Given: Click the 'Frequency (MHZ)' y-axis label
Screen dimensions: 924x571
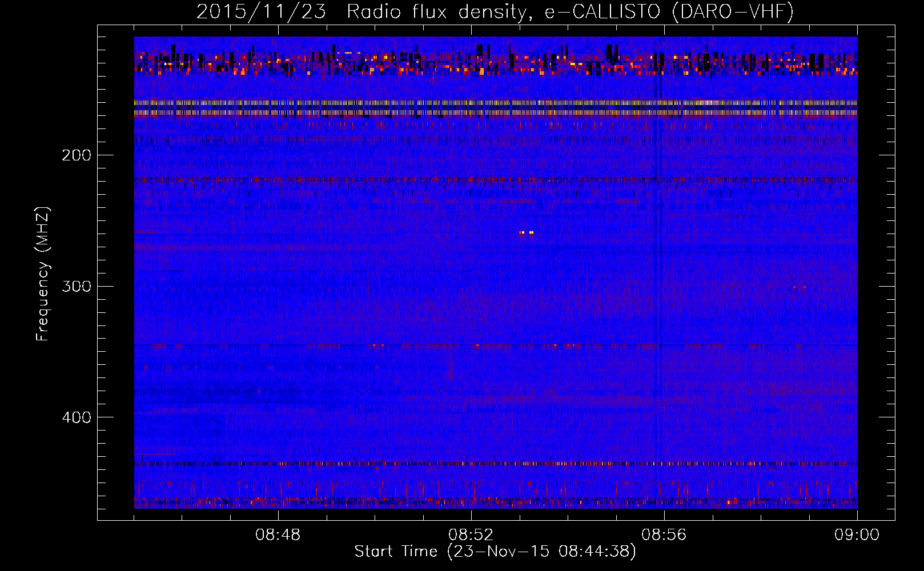Looking at the screenshot, I should pyautogui.click(x=43, y=274).
